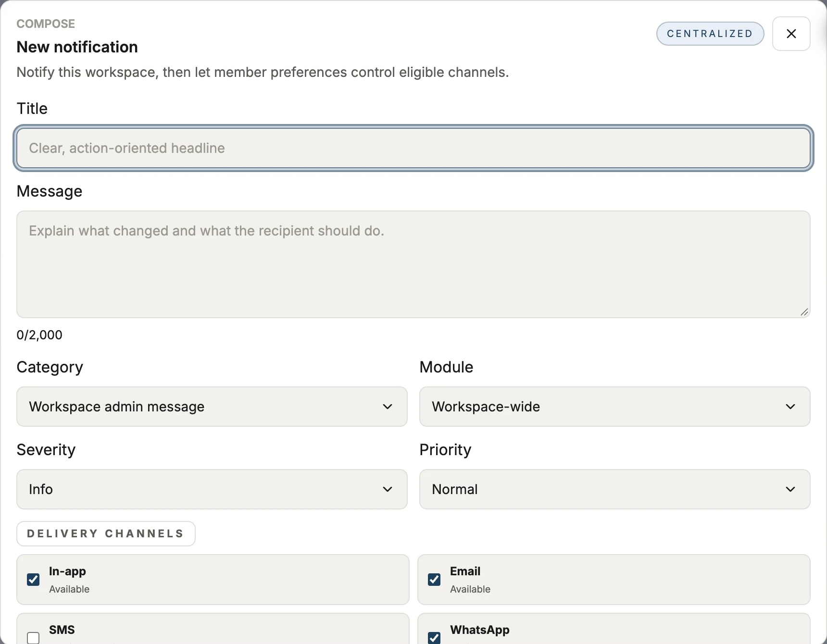
Task: Click the New notification heading
Action: click(x=77, y=47)
